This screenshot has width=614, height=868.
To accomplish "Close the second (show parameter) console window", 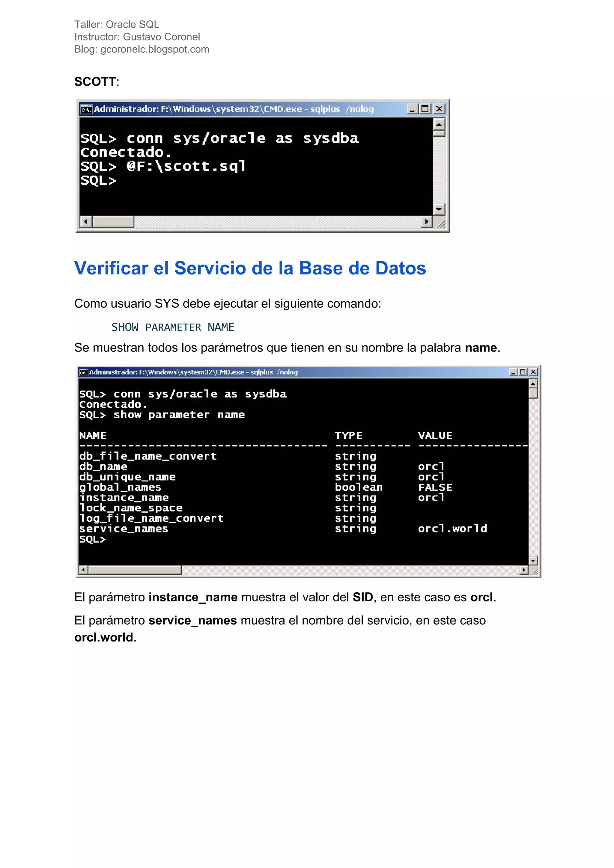I will (533, 372).
